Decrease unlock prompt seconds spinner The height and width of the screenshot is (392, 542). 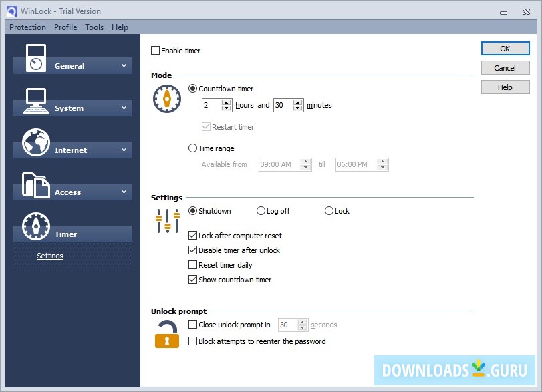(x=303, y=327)
